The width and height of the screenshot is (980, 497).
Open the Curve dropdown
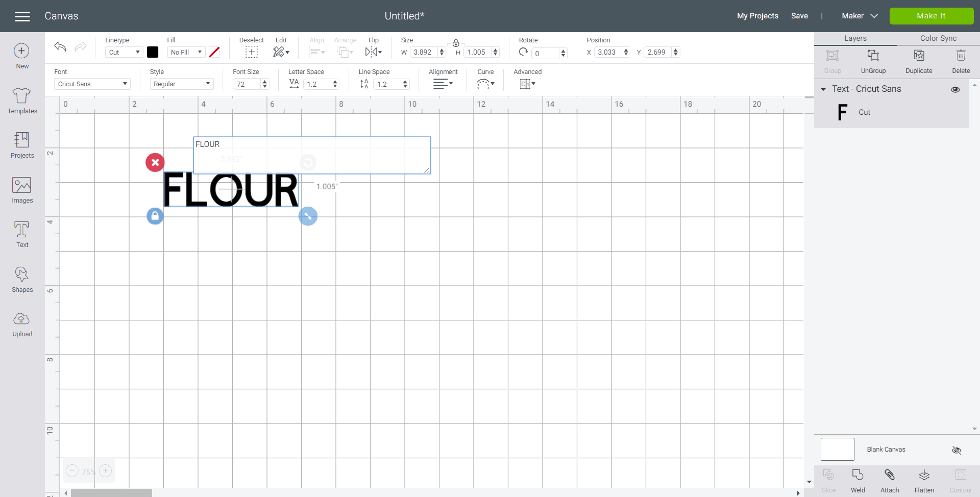click(x=485, y=84)
